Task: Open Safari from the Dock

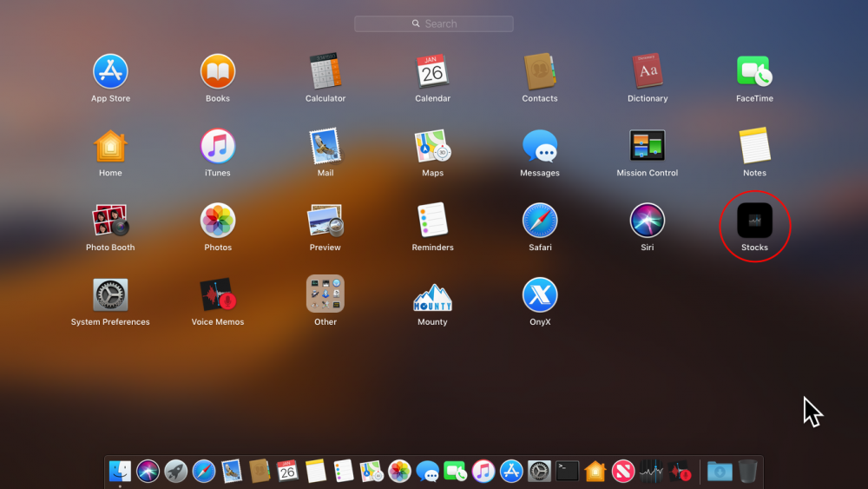Action: click(204, 472)
